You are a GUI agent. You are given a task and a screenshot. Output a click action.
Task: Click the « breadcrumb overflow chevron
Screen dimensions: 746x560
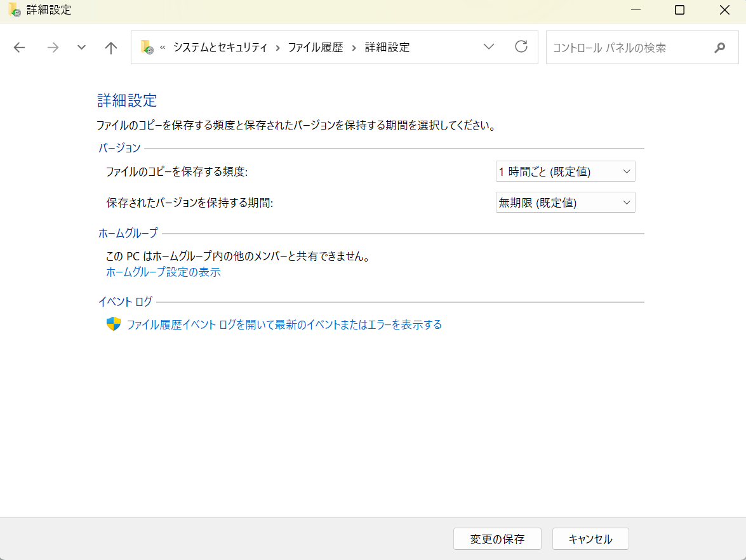pos(163,48)
